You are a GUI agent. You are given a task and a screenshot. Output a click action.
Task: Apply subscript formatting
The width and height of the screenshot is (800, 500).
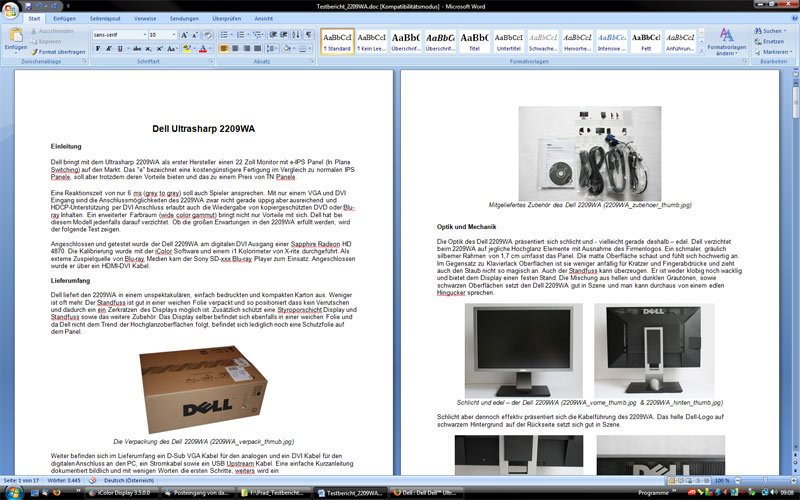point(148,48)
